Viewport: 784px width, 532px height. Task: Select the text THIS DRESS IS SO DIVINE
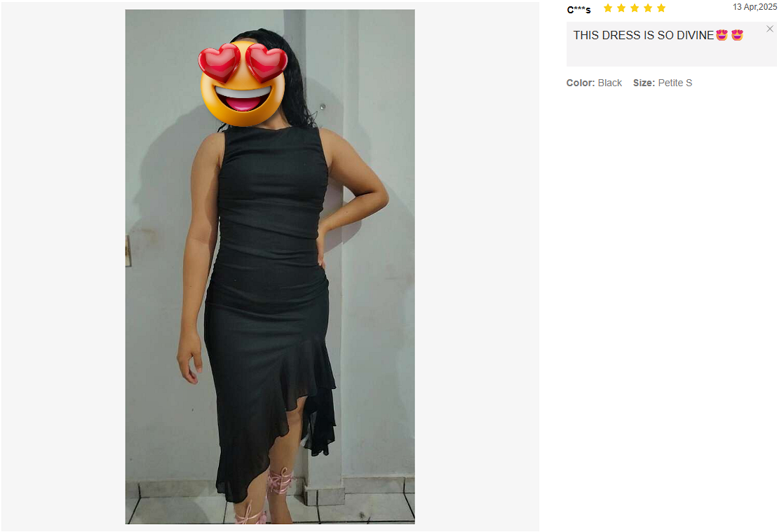pyautogui.click(x=643, y=35)
